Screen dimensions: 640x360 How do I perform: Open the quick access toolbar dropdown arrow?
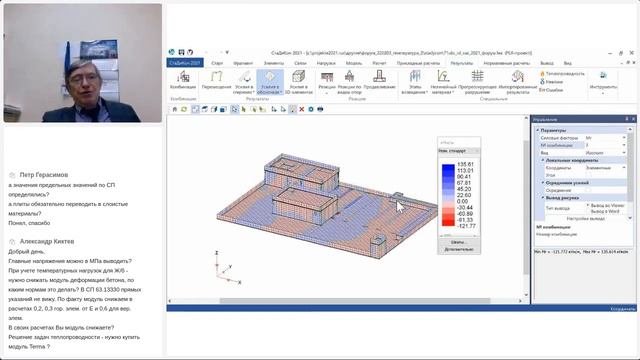227,52
